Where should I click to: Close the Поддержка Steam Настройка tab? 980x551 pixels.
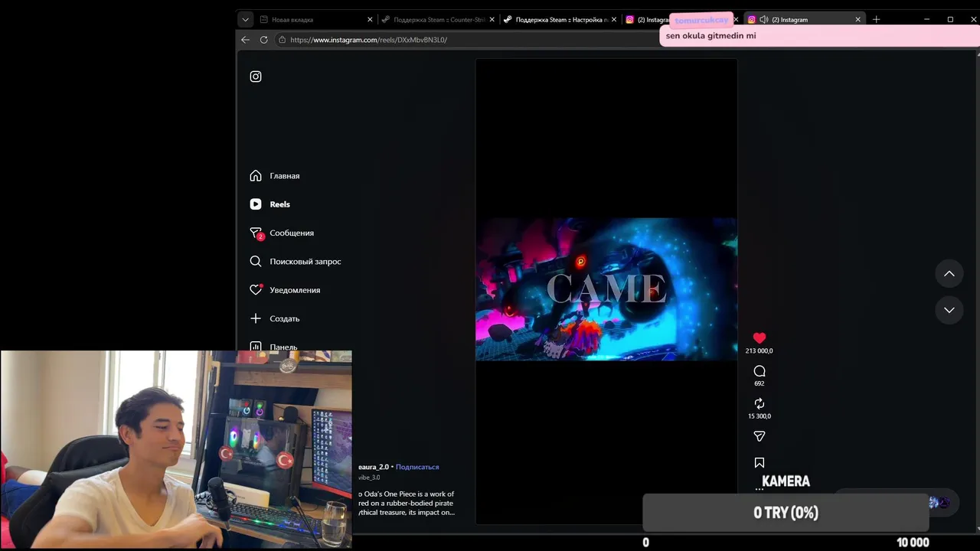(x=614, y=20)
